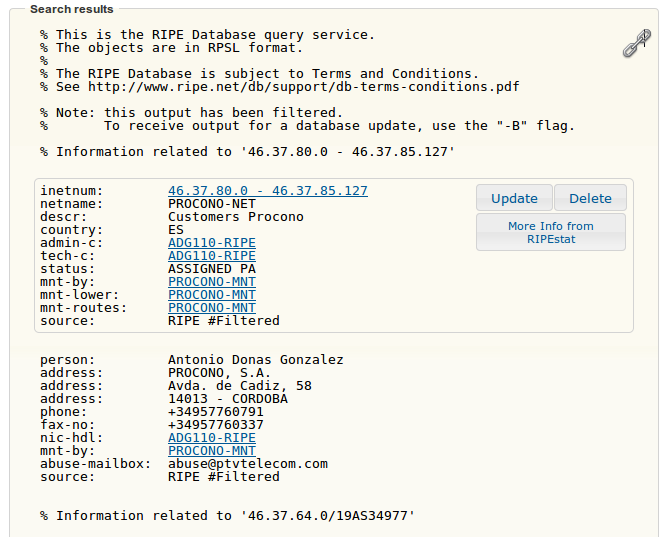Click the netname PROCONO-NET value
The height and width of the screenshot is (537, 666).
pos(212,204)
